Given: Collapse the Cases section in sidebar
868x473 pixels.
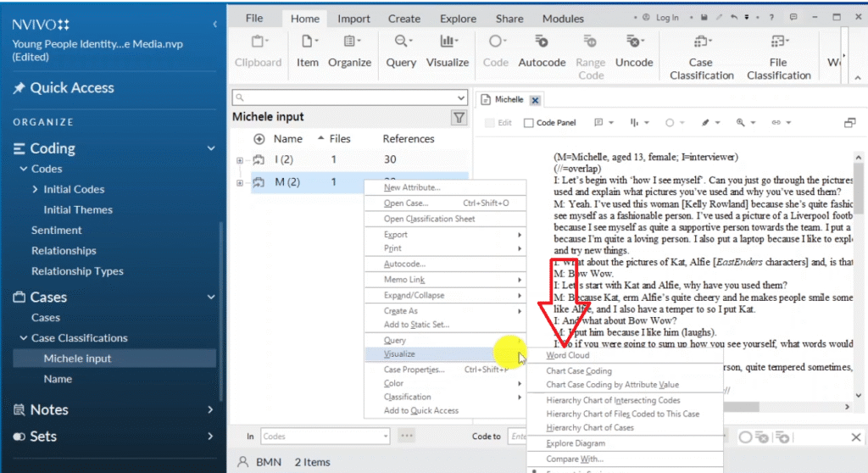Looking at the screenshot, I should [x=210, y=297].
